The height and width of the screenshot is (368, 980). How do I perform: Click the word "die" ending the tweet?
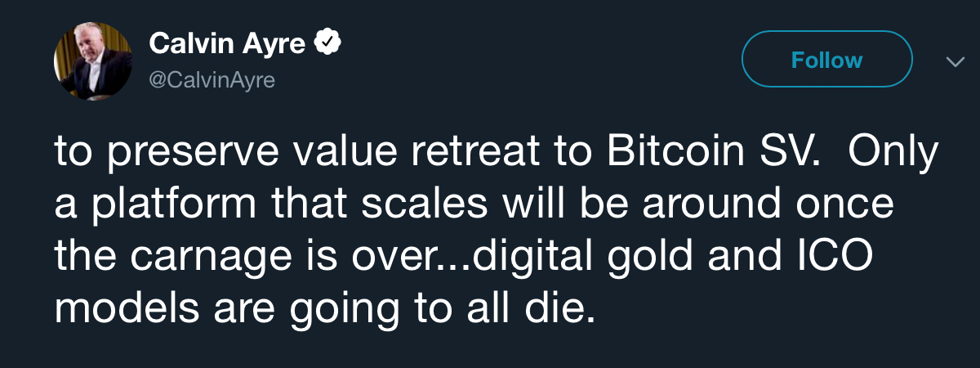[563, 310]
